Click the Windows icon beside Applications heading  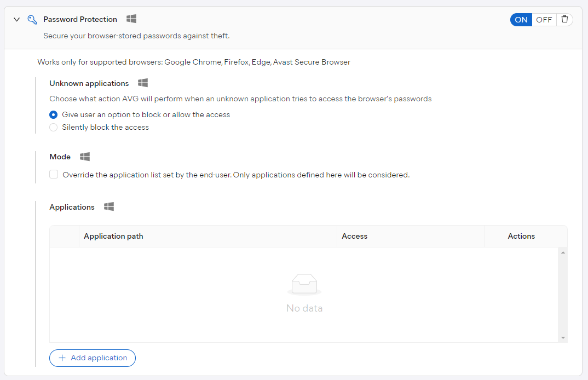108,206
